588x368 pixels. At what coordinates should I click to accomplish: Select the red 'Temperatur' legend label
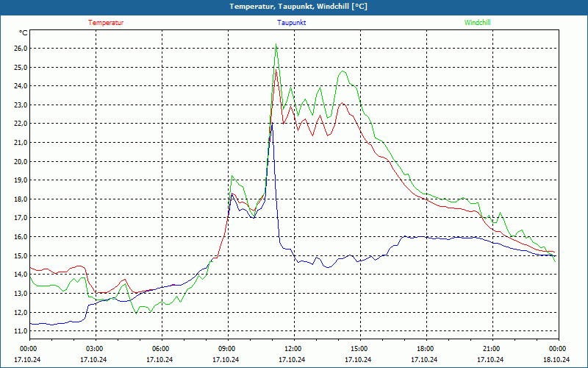106,23
